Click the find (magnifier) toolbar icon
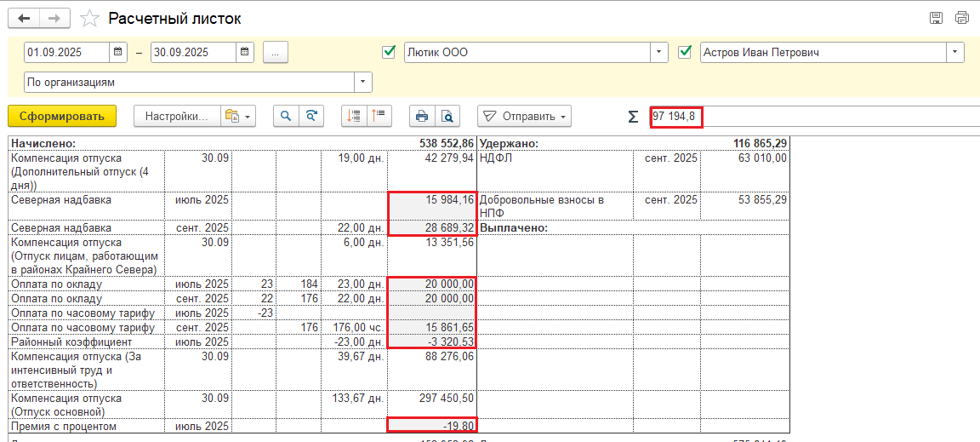 (x=287, y=117)
